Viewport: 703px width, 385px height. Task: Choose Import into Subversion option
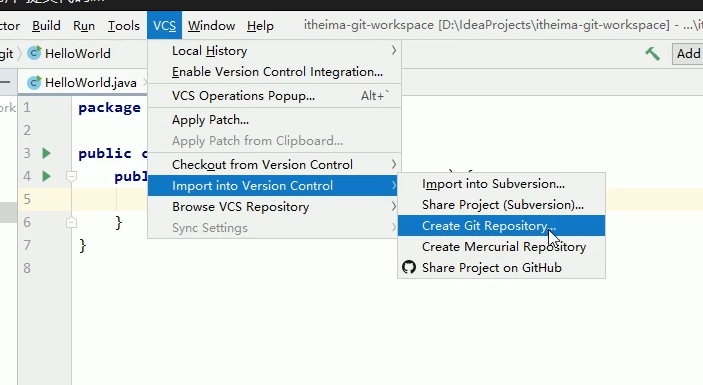click(501, 184)
